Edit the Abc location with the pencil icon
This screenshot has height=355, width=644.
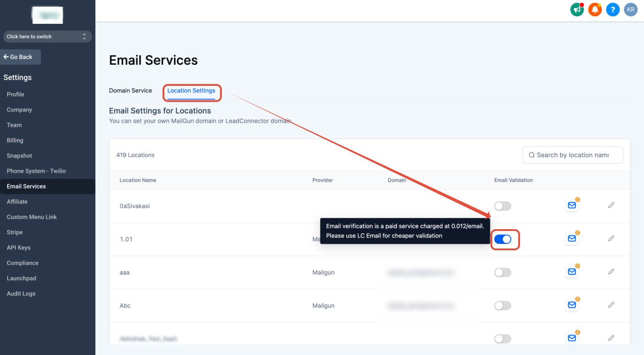611,305
